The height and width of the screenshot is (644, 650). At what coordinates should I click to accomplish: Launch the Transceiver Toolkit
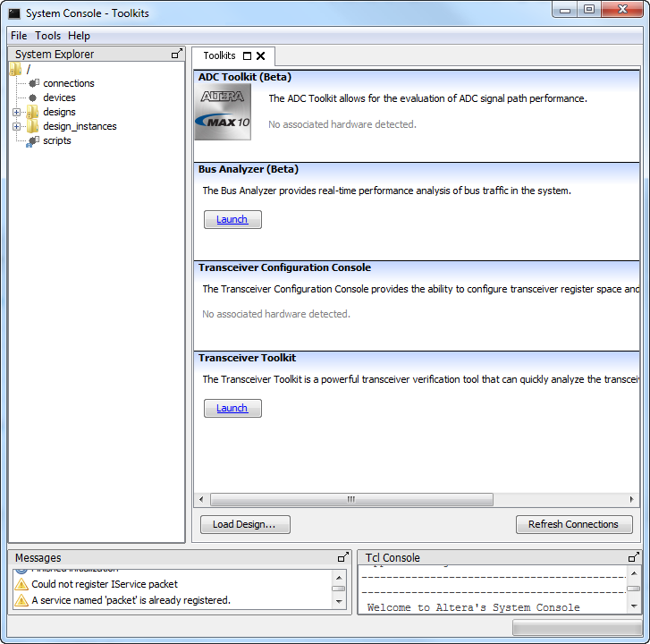click(232, 408)
